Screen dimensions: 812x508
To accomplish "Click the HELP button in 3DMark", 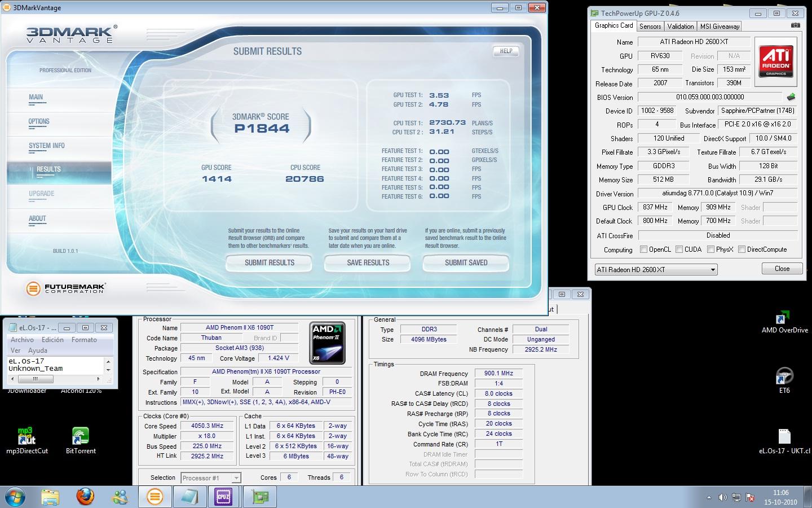I will click(x=506, y=51).
